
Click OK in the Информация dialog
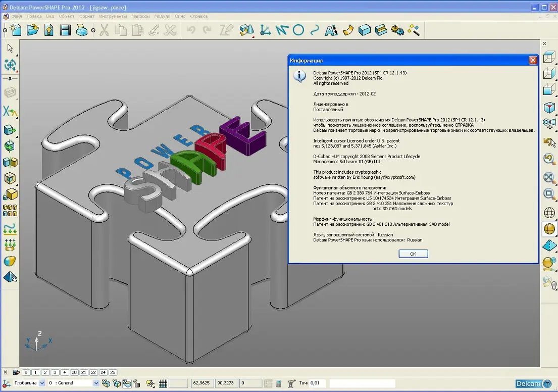(413, 254)
